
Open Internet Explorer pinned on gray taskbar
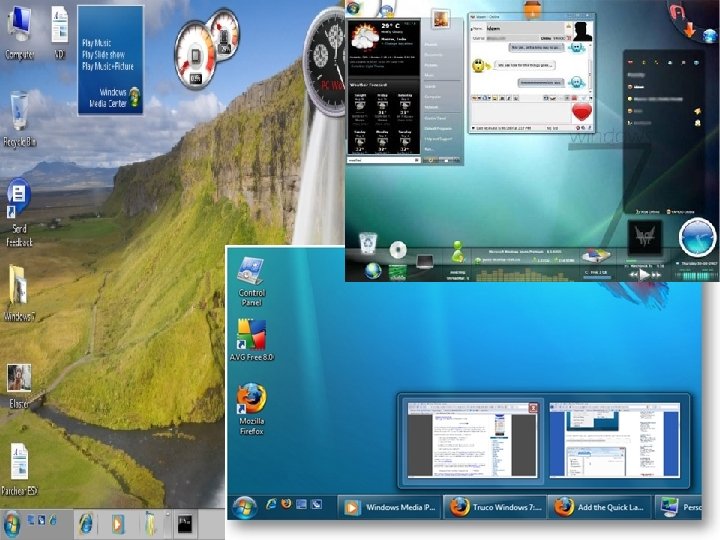click(86, 523)
